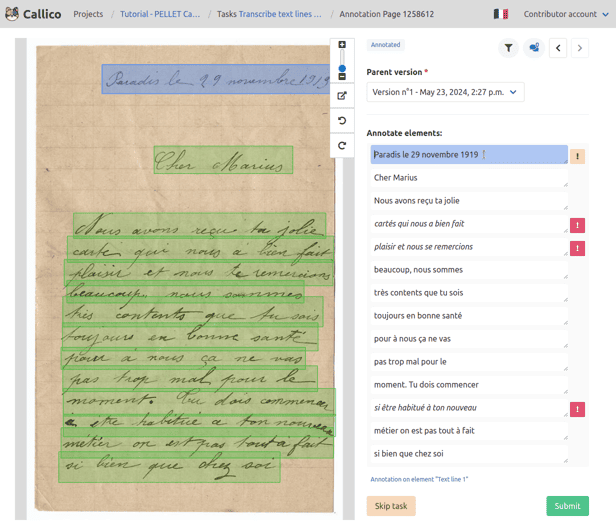Image resolution: width=616 pixels, height=529 pixels.
Task: Go to the next task with the right chevron
Action: tap(580, 48)
